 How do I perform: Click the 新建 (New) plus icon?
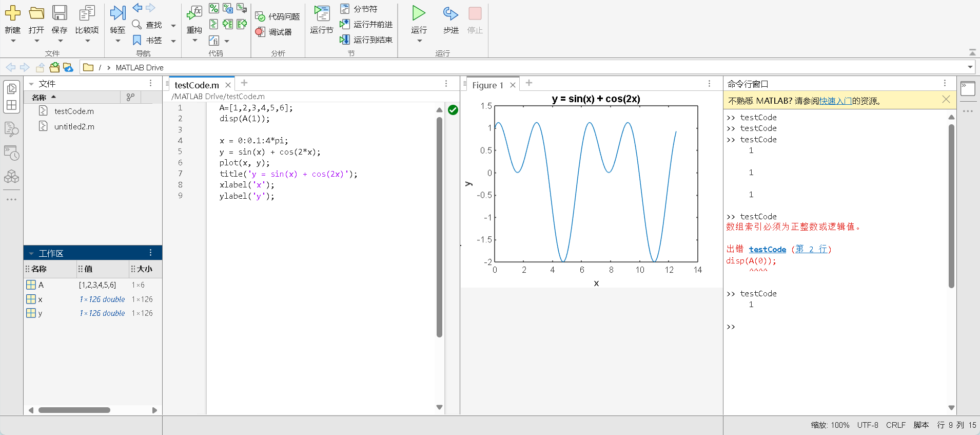coord(13,13)
